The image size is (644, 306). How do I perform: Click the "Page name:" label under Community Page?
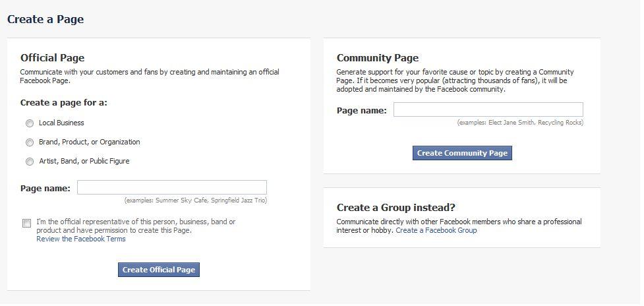point(361,111)
